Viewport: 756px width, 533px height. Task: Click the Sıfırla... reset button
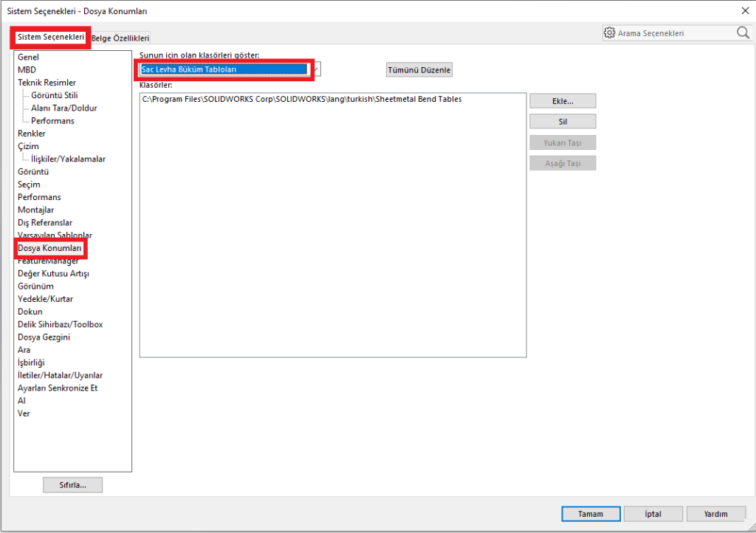pos(72,485)
